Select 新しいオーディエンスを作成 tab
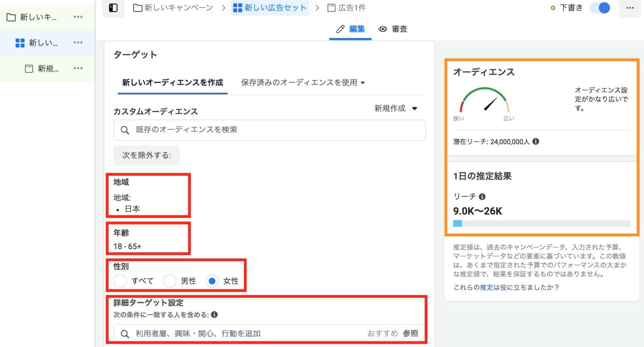 coord(173,82)
